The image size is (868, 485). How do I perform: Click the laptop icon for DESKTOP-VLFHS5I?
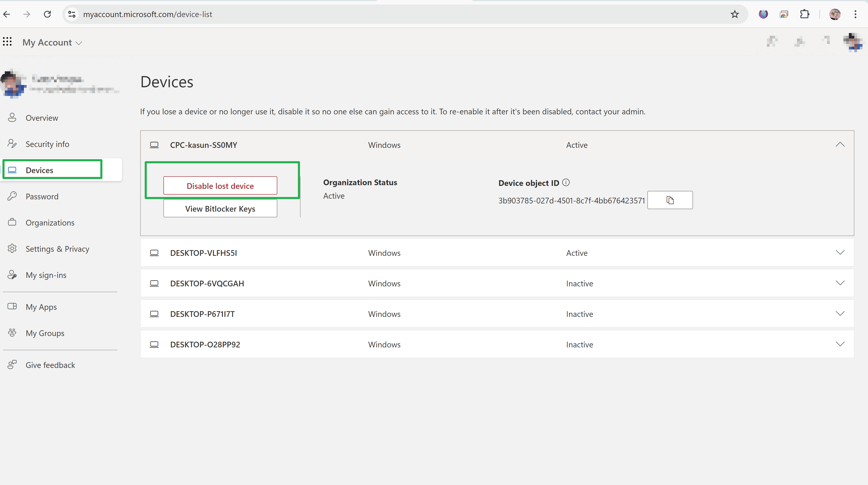[x=154, y=253]
